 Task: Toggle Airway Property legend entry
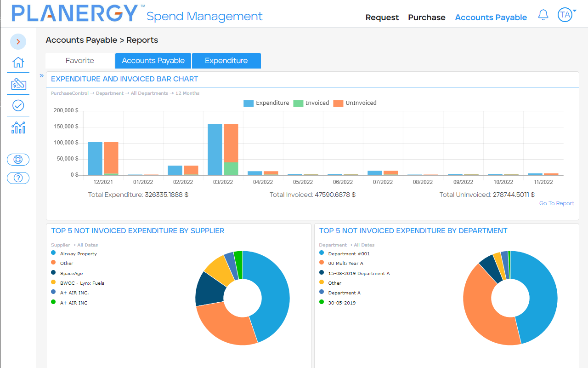pos(74,253)
